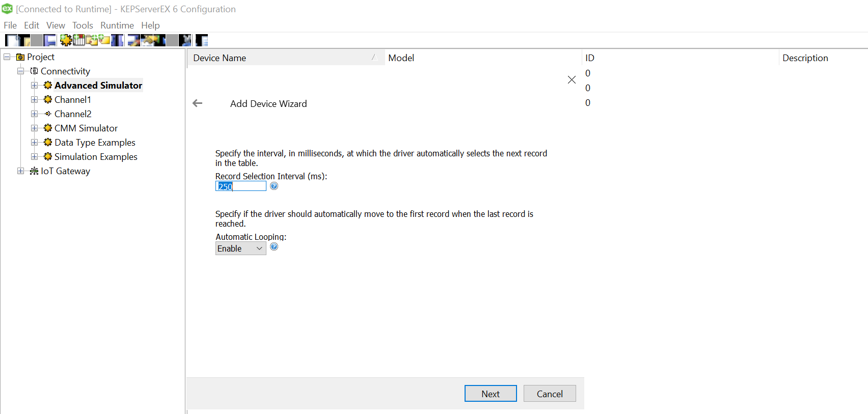Screen dimensions: 868x414
Task: Close the Add Device Wizard with X
Action: (x=572, y=79)
